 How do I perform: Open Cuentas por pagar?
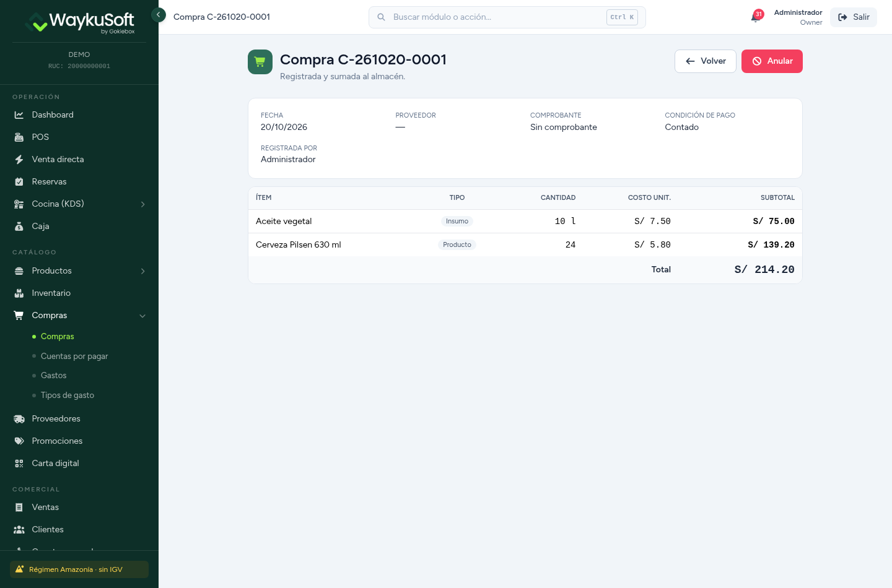pyautogui.click(x=74, y=357)
